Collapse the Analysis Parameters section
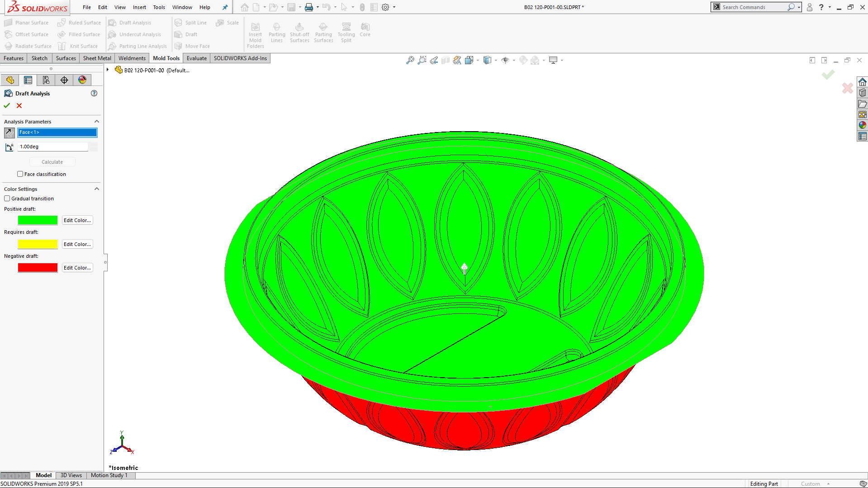This screenshot has height=488, width=868. tap(96, 122)
